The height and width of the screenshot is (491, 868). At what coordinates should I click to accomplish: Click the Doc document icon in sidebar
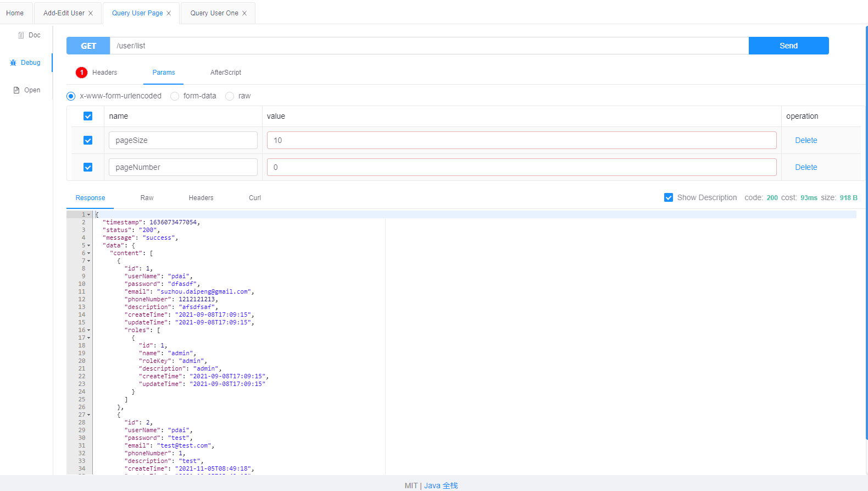(21, 35)
